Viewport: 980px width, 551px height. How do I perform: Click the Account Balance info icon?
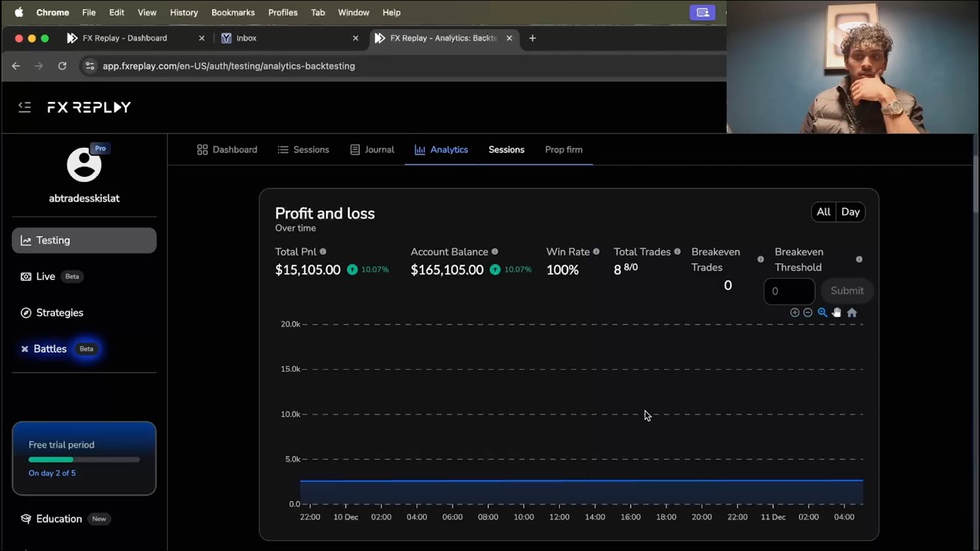tap(495, 252)
